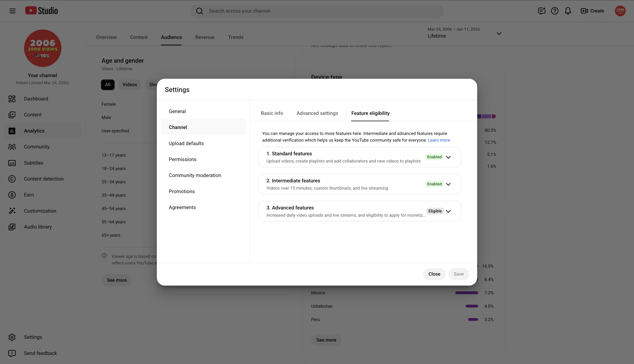Click the Uzbekistan percentage bar

click(x=472, y=306)
